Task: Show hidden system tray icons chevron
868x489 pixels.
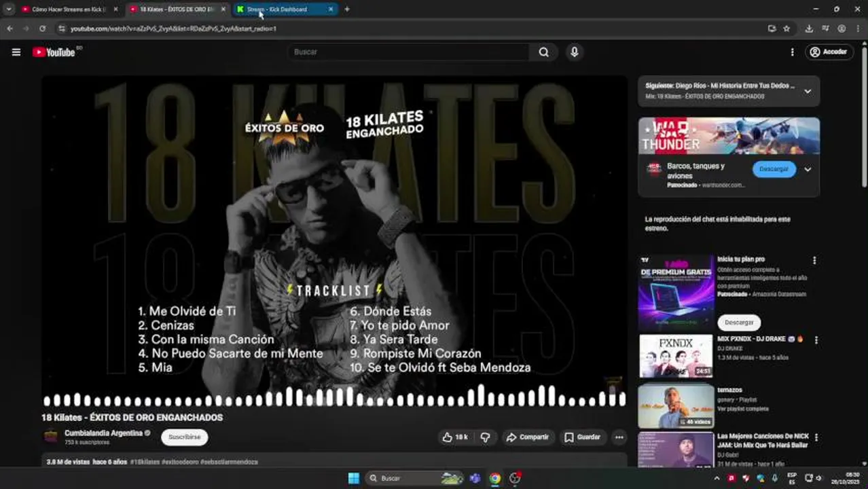Action: pos(717,478)
